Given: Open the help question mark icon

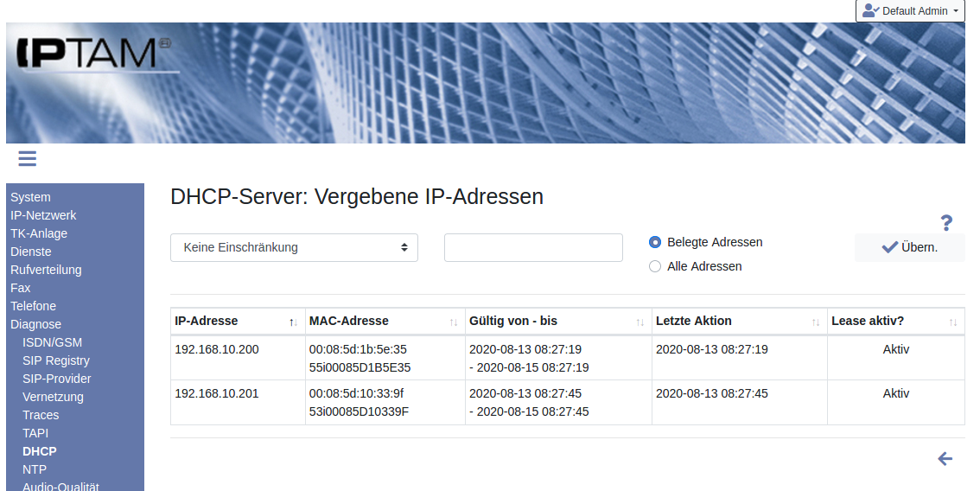Looking at the screenshot, I should point(946,223).
